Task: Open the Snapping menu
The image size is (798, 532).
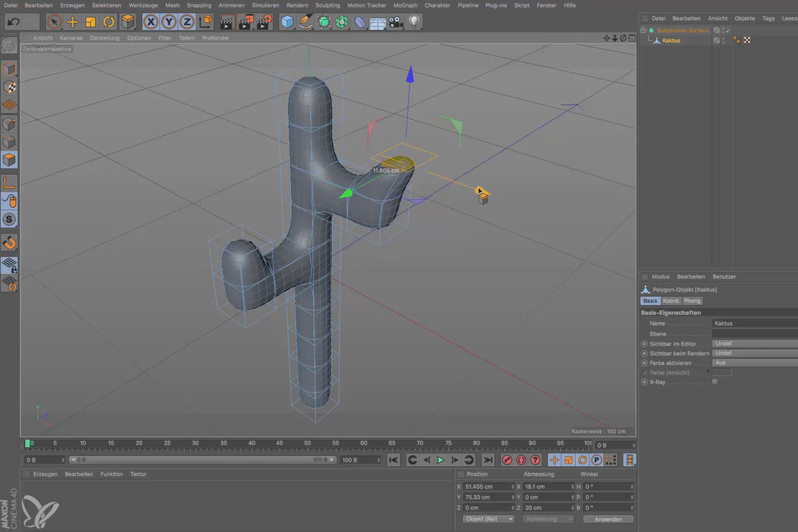Action: pyautogui.click(x=199, y=5)
